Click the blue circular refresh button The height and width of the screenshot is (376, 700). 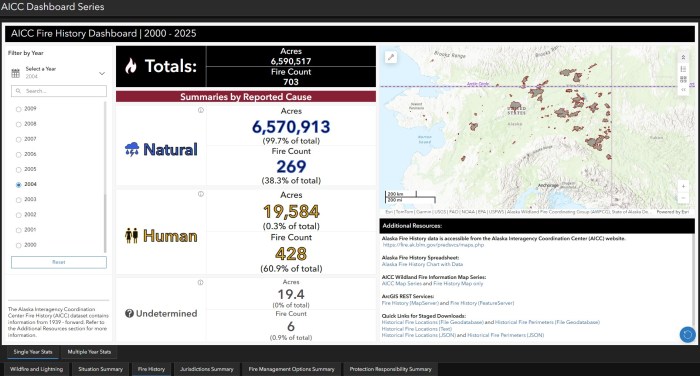pos(688,334)
